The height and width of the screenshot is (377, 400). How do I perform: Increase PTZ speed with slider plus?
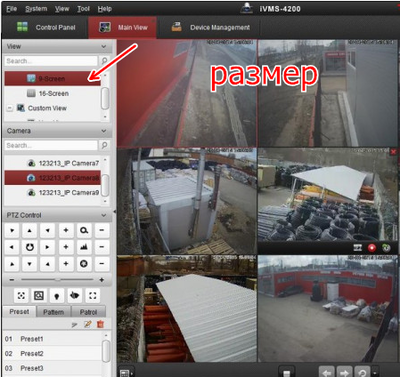click(102, 280)
